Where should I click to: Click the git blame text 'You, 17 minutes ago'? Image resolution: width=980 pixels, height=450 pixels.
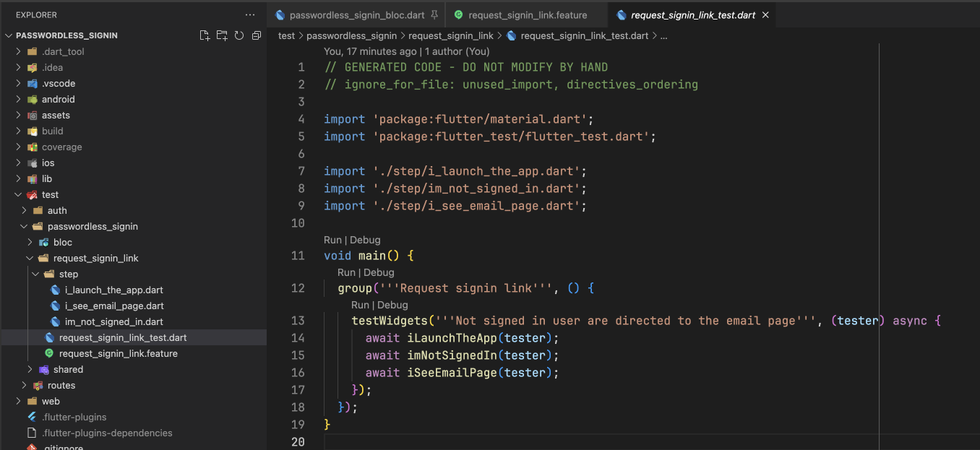(369, 51)
